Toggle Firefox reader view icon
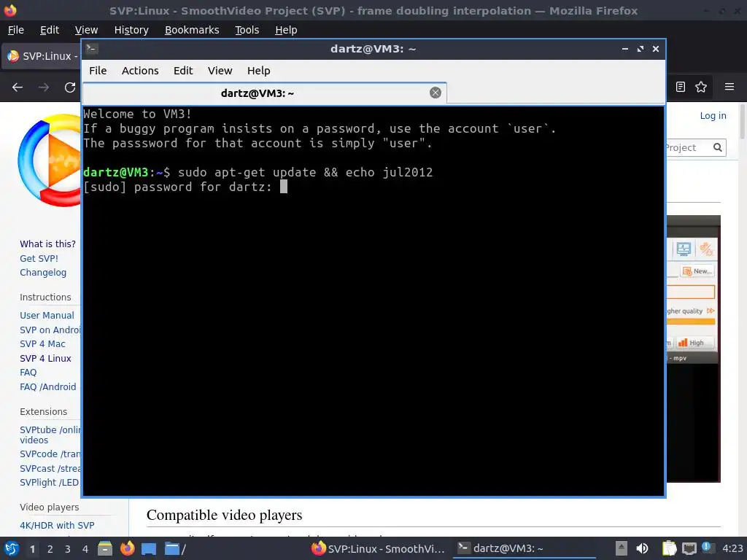The image size is (747, 560). pos(681,87)
